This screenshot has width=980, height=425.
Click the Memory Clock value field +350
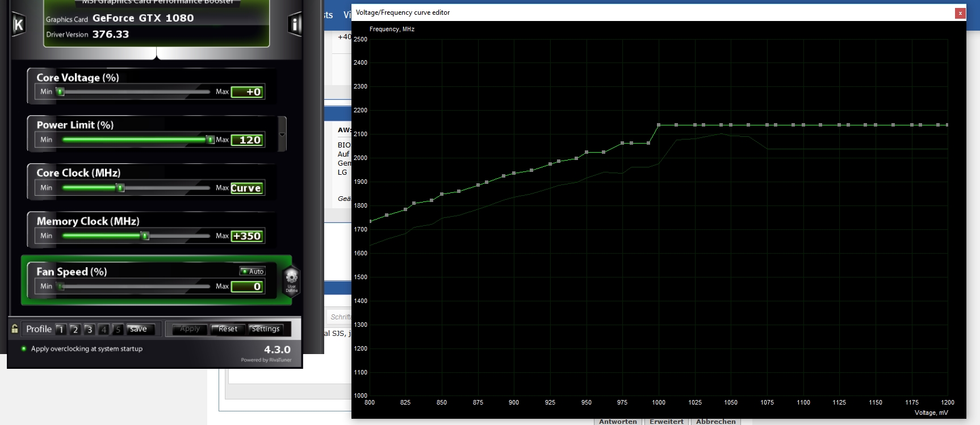[x=247, y=236]
